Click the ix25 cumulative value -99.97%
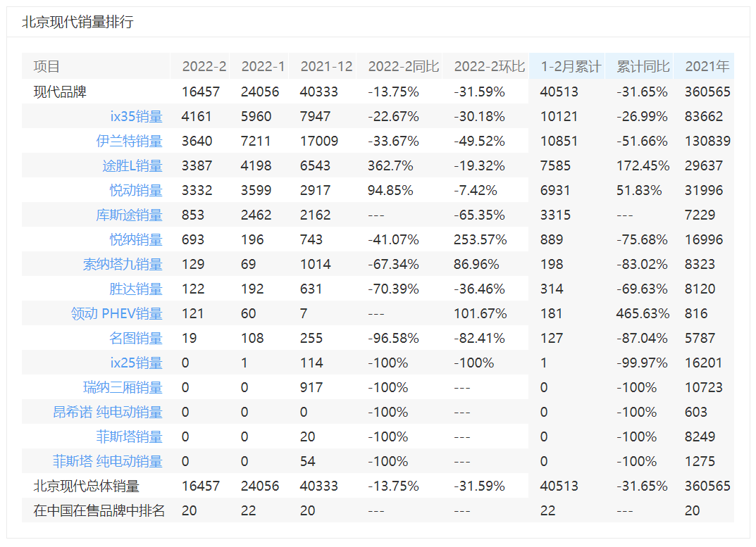756x547 pixels. pyautogui.click(x=642, y=363)
